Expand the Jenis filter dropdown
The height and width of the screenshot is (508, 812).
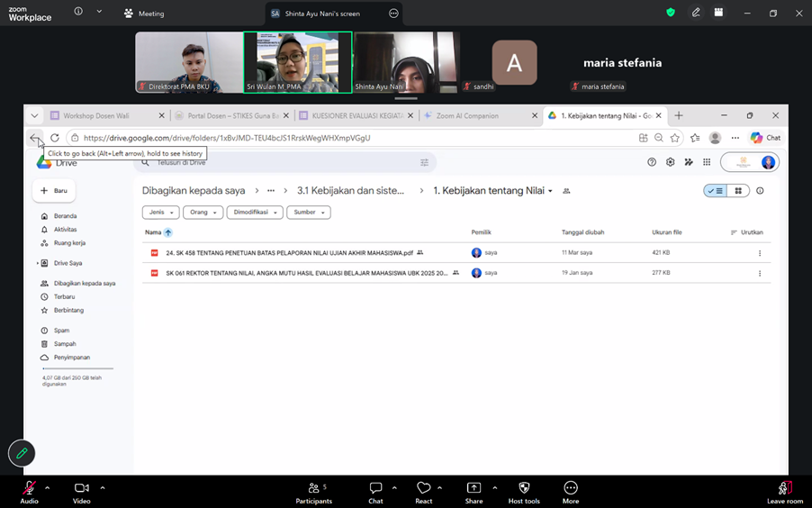[x=161, y=213]
